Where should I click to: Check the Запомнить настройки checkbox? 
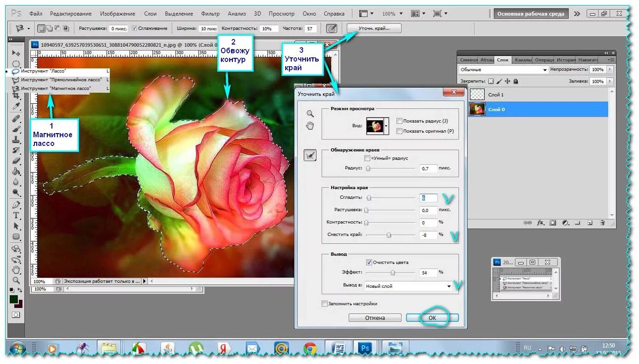(325, 303)
